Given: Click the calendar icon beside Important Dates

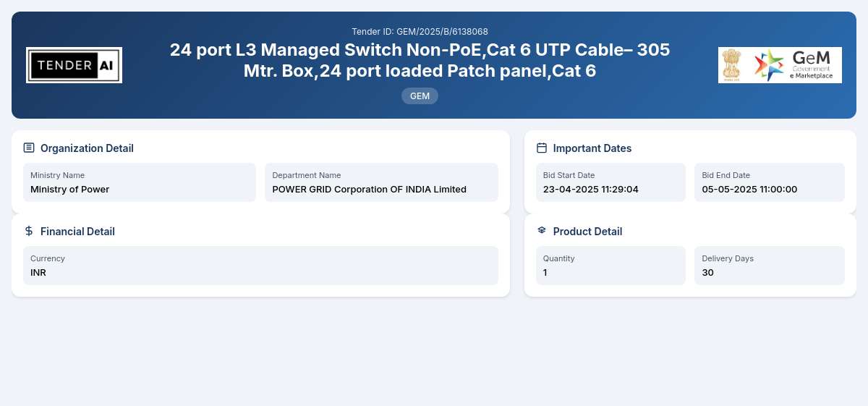Looking at the screenshot, I should pos(542,148).
